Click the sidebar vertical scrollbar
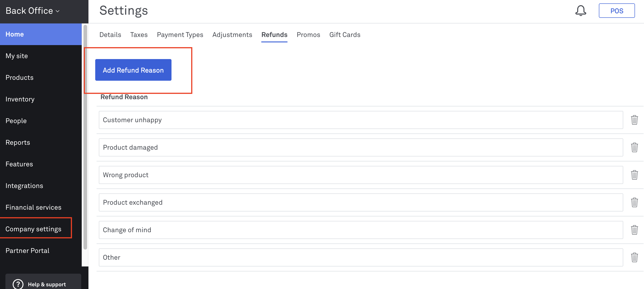The width and height of the screenshot is (644, 289). (85, 137)
